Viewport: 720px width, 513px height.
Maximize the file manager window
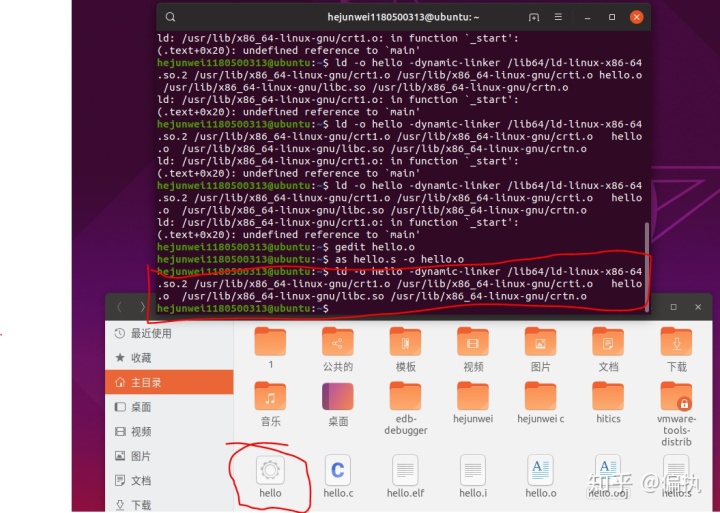[x=674, y=307]
